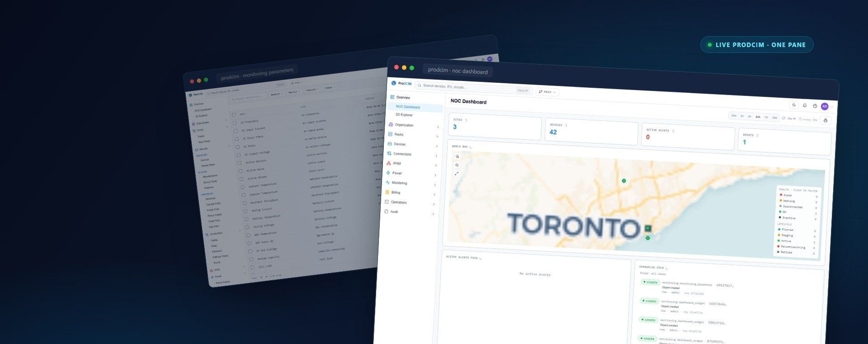This screenshot has width=868, height=344.
Task: Open help question-mark icon in NOC dashboard
Action: tap(815, 106)
